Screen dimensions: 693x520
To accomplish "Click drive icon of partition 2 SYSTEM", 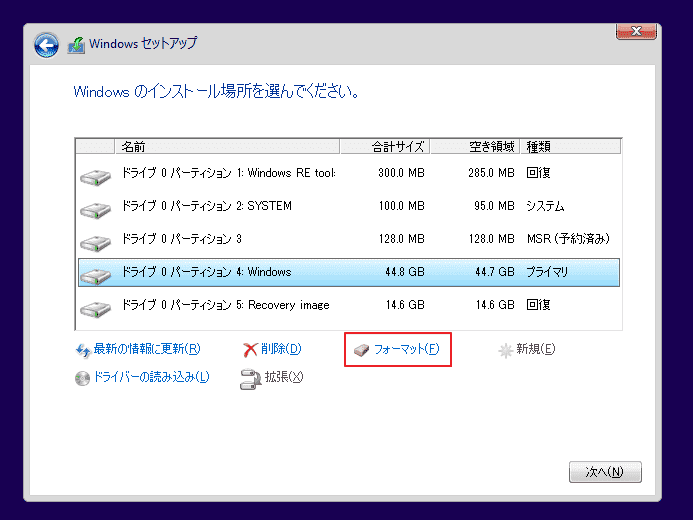I will pos(95,210).
